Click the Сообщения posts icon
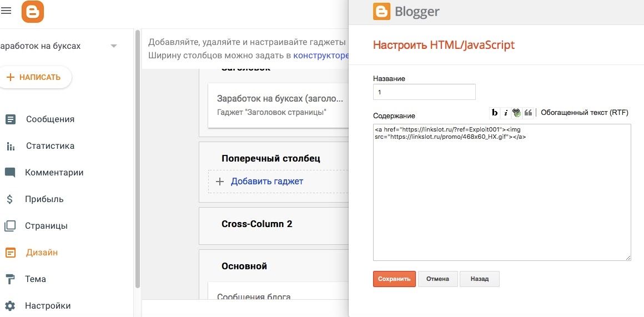This screenshot has width=644, height=317. [10, 119]
